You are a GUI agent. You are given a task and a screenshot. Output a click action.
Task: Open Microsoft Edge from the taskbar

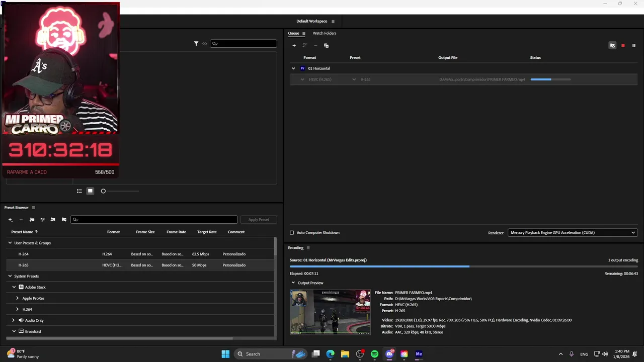[330, 354]
